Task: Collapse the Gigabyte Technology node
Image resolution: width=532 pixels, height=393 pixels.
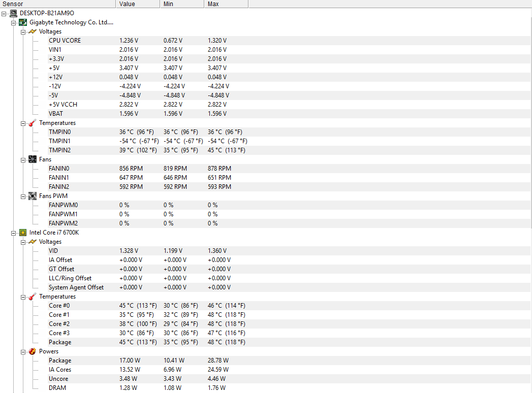Action: tap(13, 23)
